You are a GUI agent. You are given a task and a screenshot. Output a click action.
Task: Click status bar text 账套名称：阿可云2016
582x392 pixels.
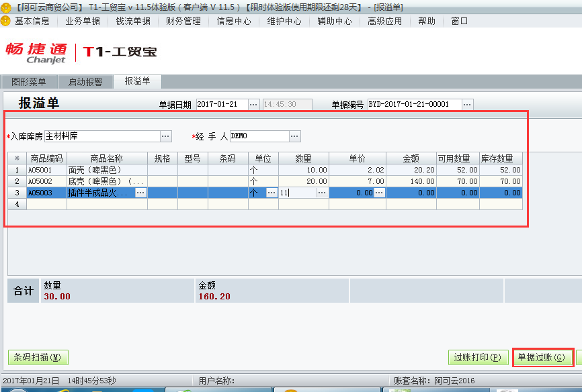(434, 381)
